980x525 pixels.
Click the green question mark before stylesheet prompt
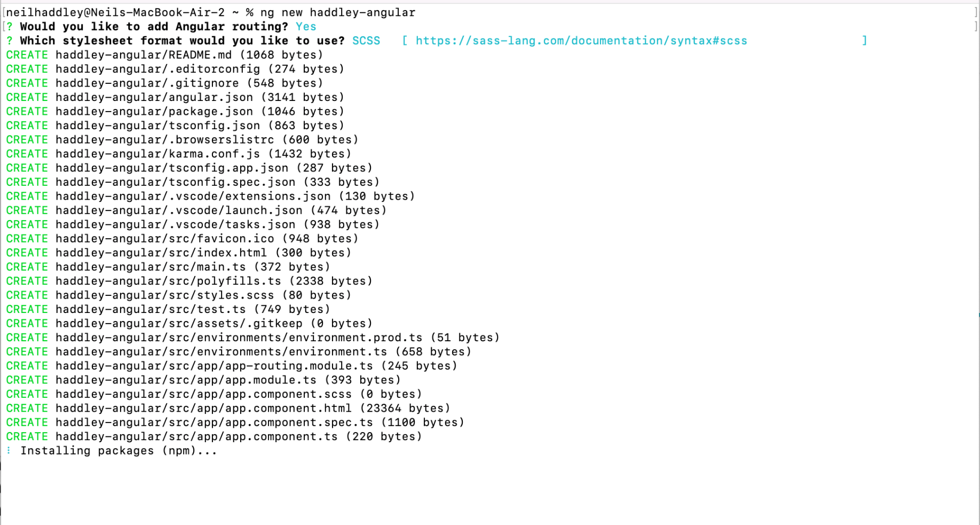(10, 41)
